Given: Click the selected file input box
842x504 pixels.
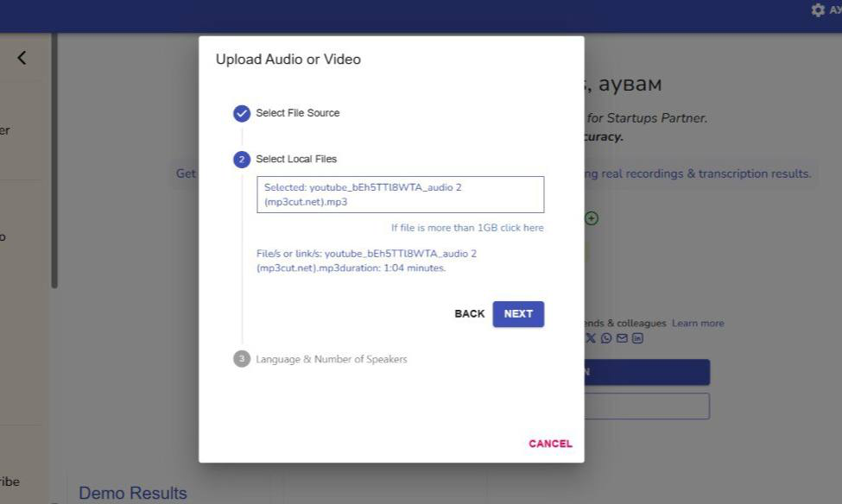Looking at the screenshot, I should click(x=400, y=194).
